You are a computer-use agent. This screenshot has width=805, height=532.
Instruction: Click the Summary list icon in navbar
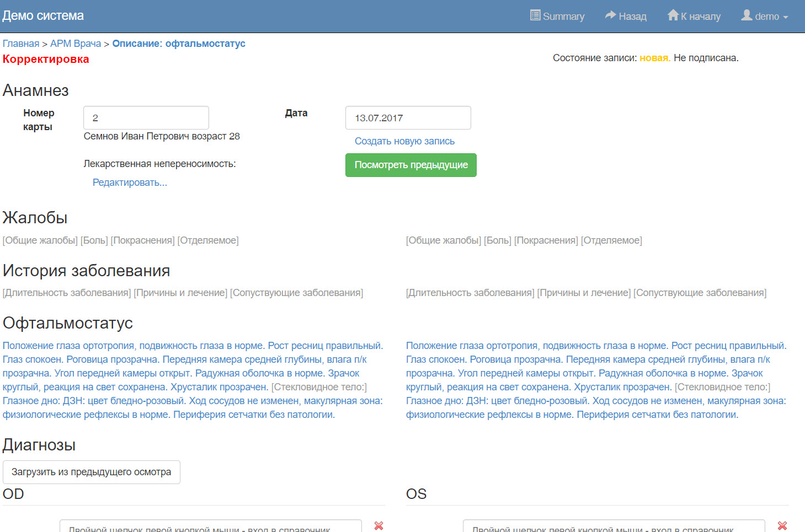[x=535, y=15]
